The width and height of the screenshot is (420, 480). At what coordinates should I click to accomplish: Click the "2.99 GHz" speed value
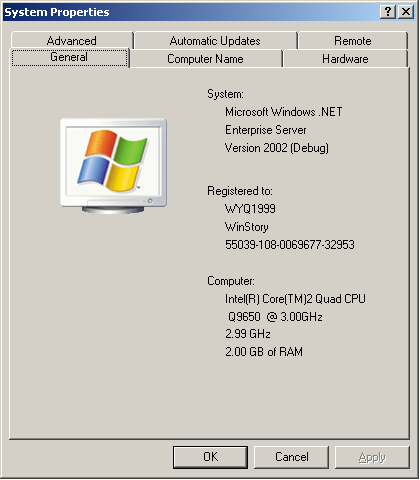248,334
